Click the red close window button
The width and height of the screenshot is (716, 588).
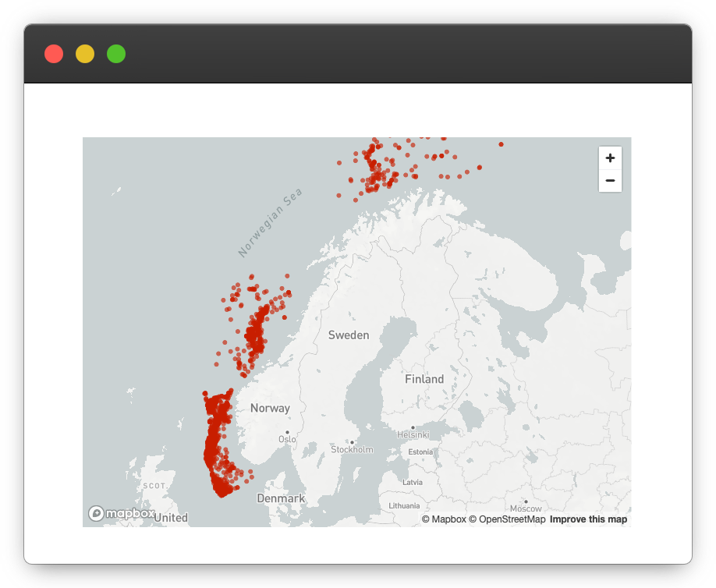[54, 54]
